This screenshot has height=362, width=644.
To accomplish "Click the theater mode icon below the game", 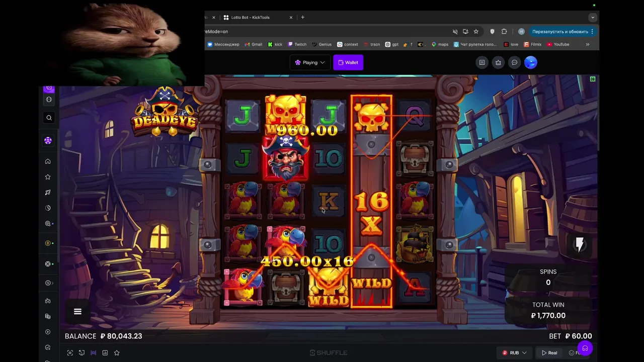I will point(82,353).
